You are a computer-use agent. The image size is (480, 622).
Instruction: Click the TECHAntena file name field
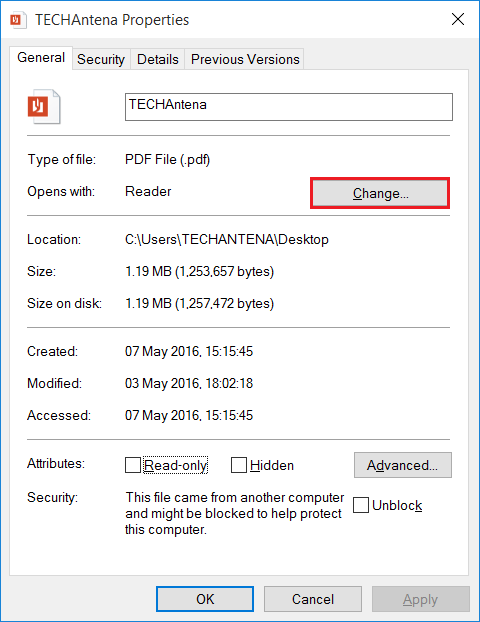(289, 107)
